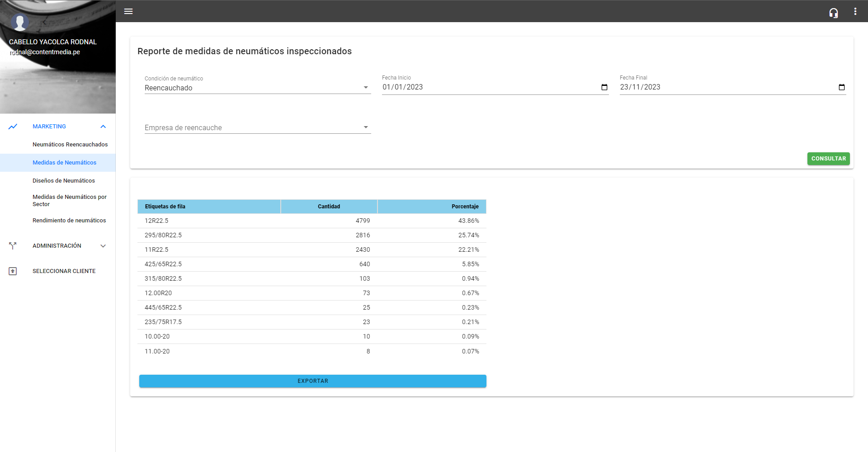This screenshot has width=868, height=452.
Task: Open the three-dot options menu
Action: coord(855,11)
